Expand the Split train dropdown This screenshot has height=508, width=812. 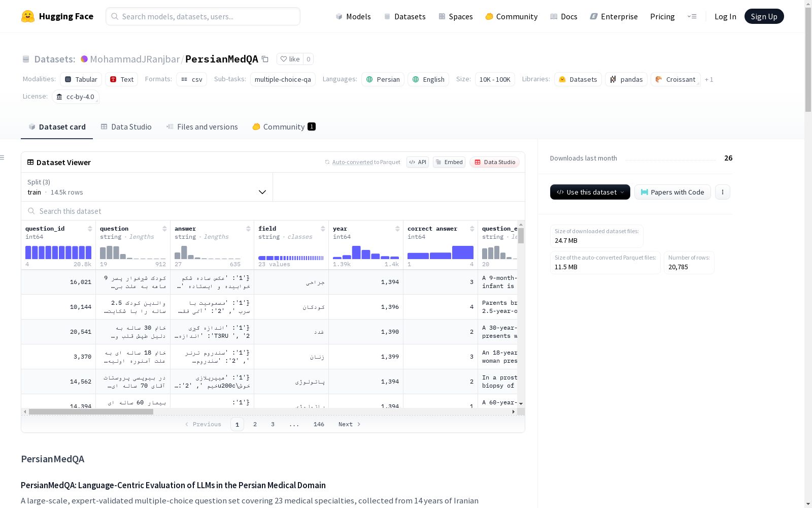pyautogui.click(x=147, y=187)
